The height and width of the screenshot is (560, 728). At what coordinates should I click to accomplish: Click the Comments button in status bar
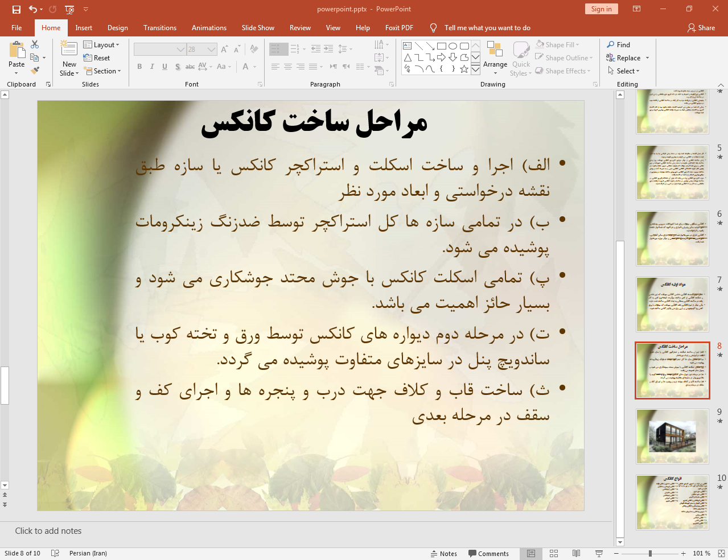coord(488,553)
